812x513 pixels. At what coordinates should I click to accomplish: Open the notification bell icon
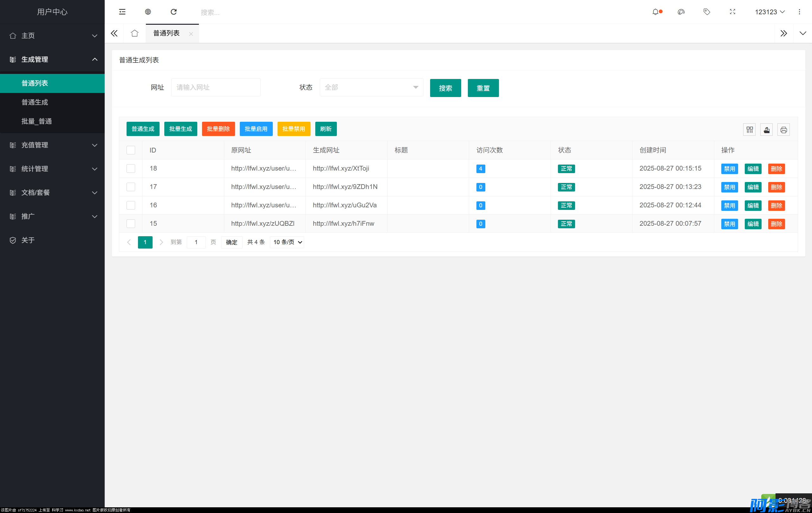click(655, 12)
